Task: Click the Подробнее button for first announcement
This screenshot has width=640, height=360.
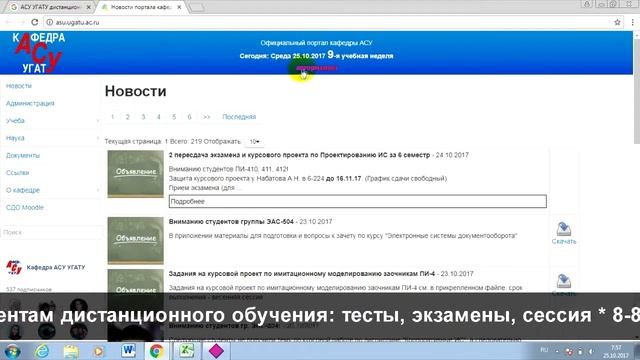Action: point(358,201)
